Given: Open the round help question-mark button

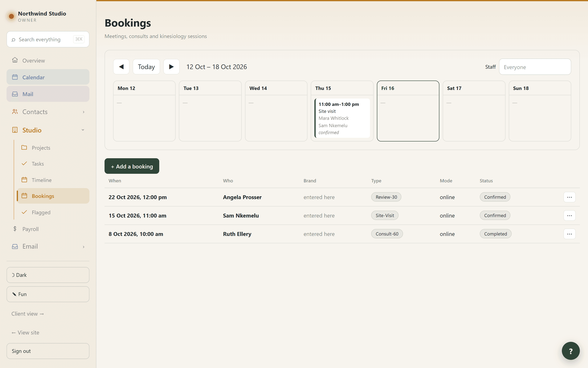Looking at the screenshot, I should pos(571,351).
